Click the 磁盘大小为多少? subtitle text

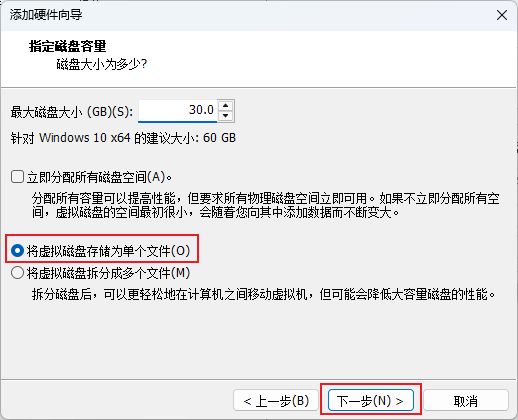102,64
